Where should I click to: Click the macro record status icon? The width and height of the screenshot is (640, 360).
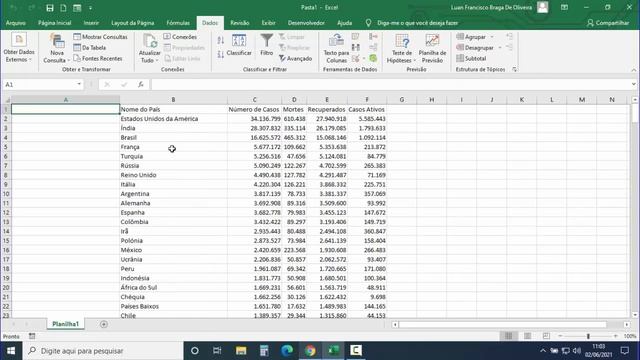pos(32,336)
